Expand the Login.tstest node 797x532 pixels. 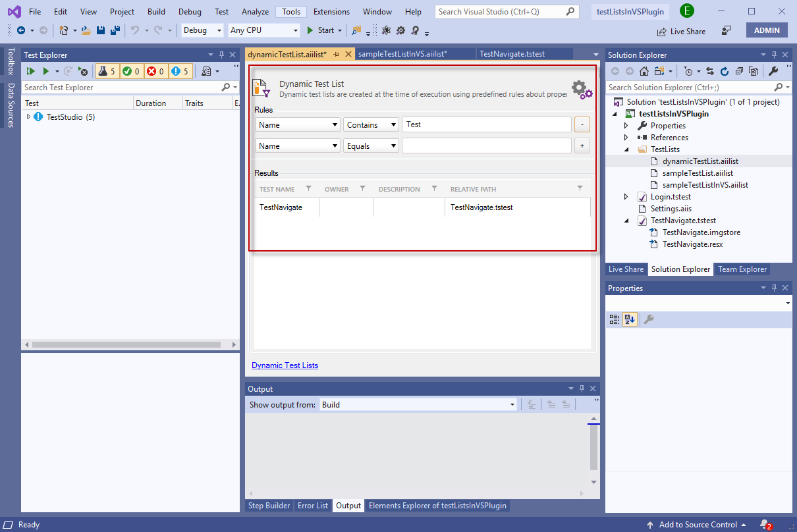click(x=626, y=197)
